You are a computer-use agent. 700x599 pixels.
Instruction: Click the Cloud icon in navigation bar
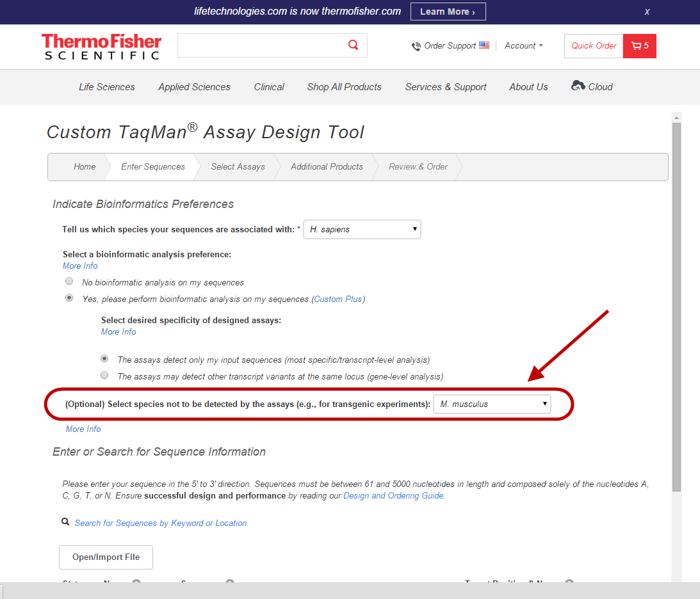(578, 86)
